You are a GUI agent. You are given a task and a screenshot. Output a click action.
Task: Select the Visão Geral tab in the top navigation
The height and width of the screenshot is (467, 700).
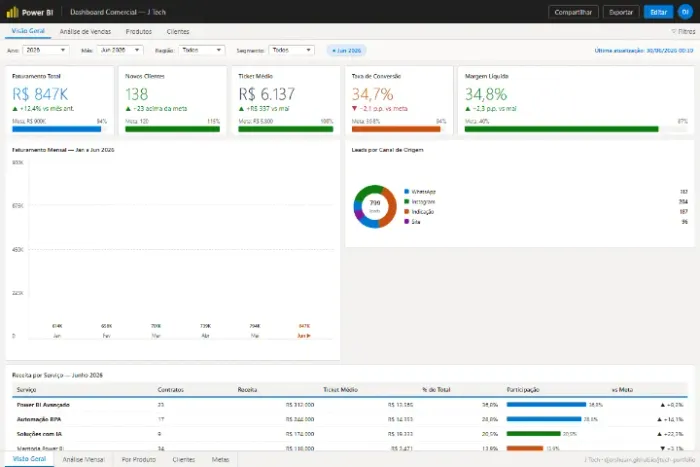point(28,31)
